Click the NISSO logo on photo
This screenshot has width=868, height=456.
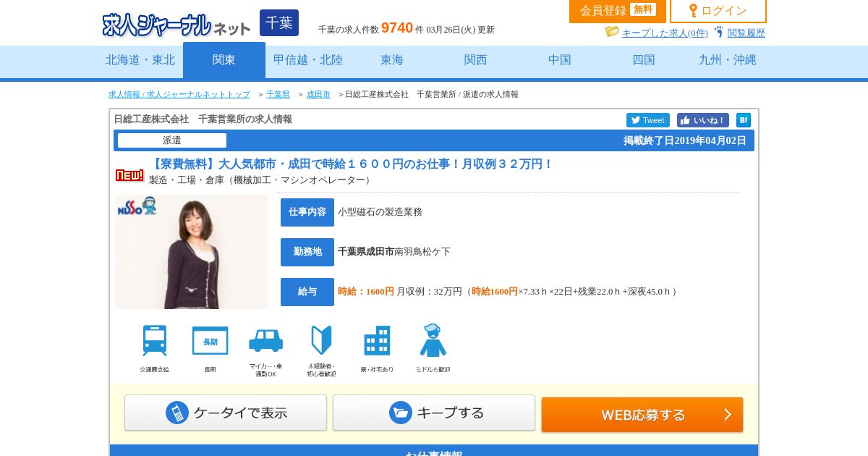pyautogui.click(x=137, y=206)
